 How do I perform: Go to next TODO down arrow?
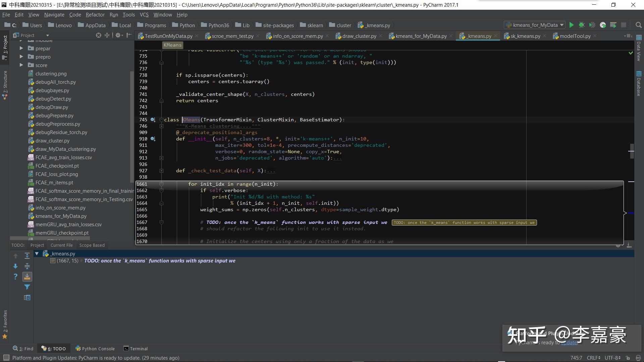[15, 266]
